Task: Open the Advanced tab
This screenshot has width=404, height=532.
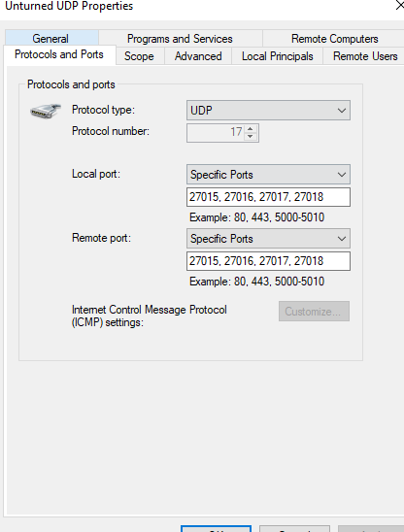Action: [198, 56]
